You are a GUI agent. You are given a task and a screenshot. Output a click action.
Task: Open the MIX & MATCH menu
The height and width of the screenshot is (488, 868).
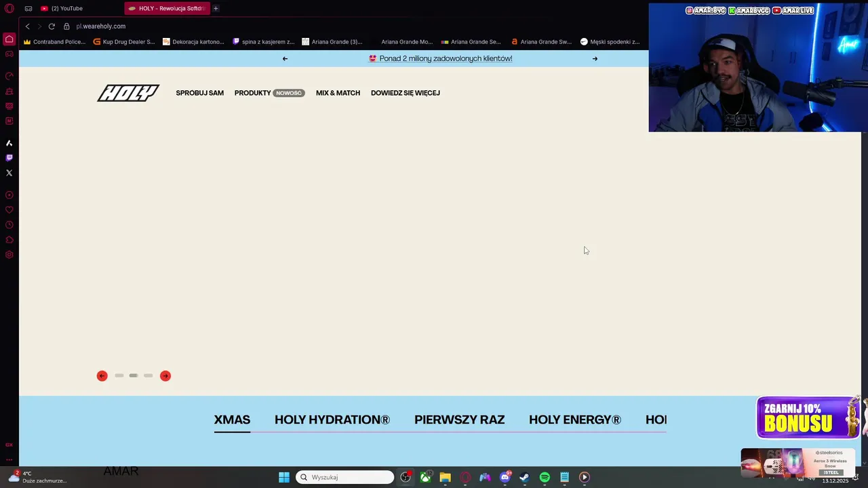[x=338, y=93]
